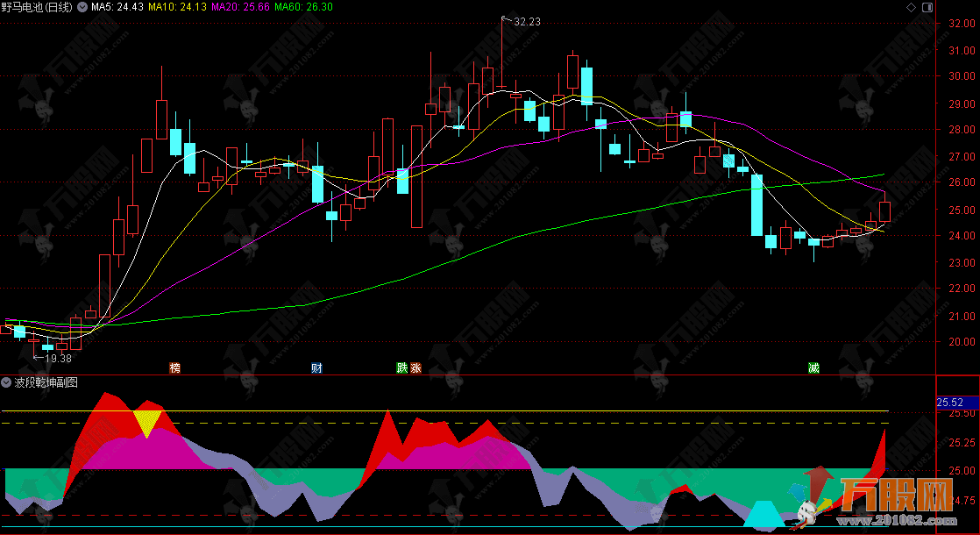Click the last red candlestick on chart
Image resolution: width=980 pixels, height=535 pixels.
point(884,209)
